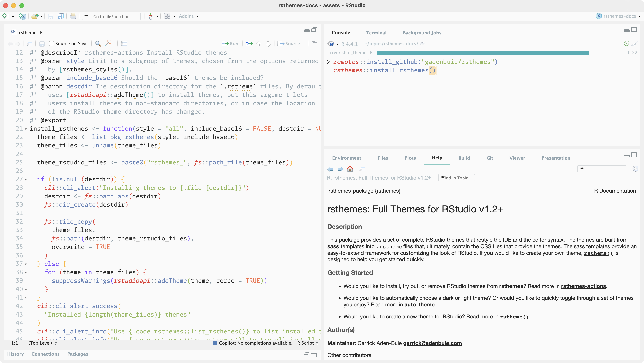Collapse code fold at line 21

click(26, 129)
